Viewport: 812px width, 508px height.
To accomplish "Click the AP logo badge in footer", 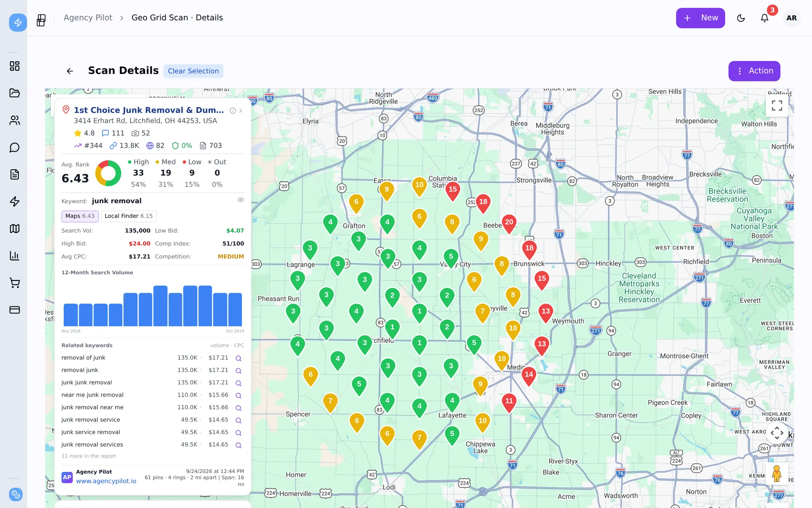I will pos(67,478).
